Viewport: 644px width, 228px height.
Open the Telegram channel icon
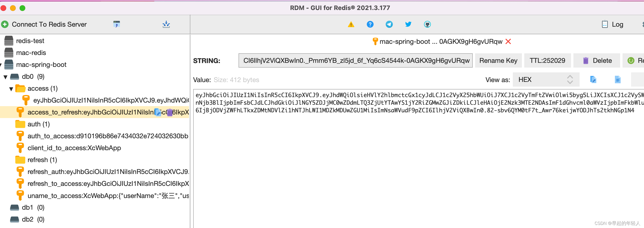389,24
